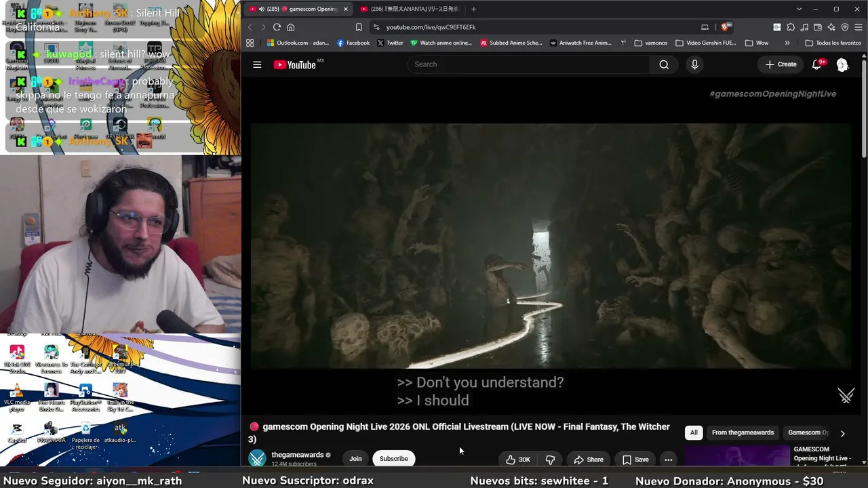Show next filter chips with arrow
868x488 pixels.
pyautogui.click(x=842, y=433)
